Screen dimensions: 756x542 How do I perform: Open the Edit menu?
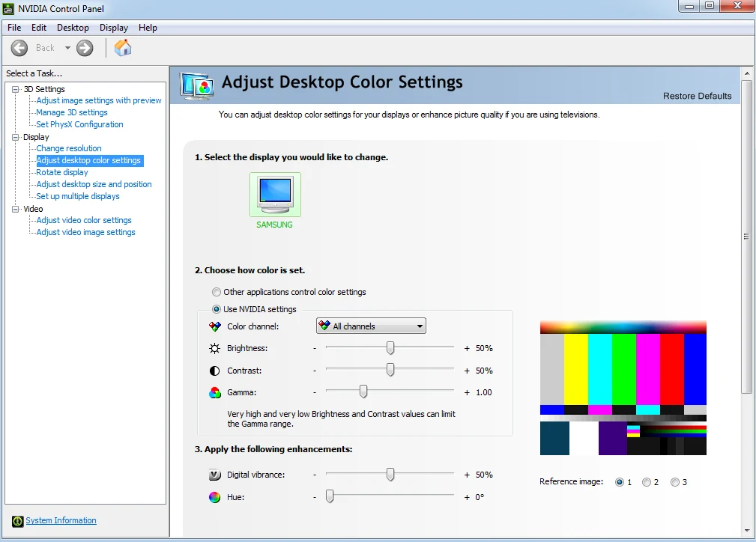tap(39, 28)
